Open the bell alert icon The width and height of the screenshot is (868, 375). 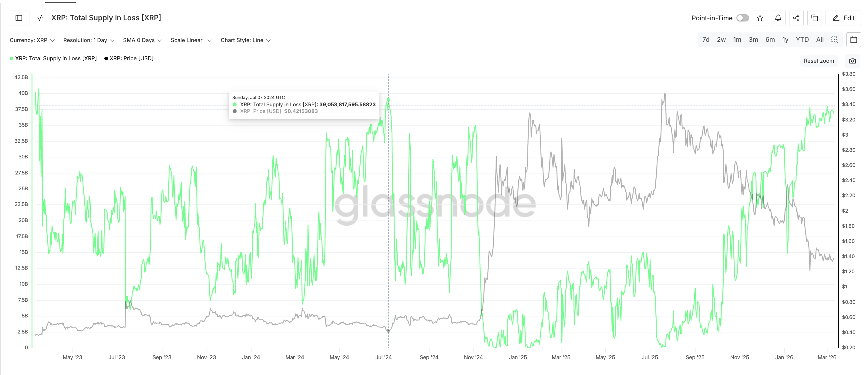point(778,18)
